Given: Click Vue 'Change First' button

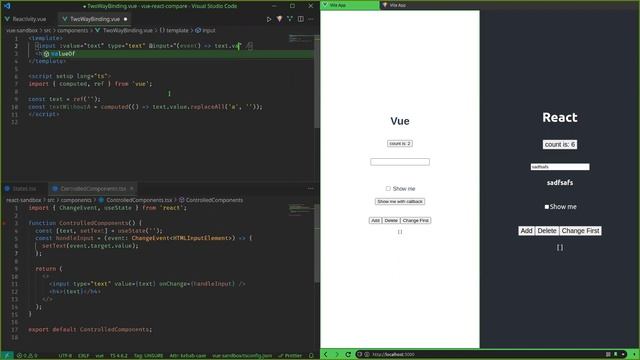Looking at the screenshot, I should pyautogui.click(x=416, y=220).
